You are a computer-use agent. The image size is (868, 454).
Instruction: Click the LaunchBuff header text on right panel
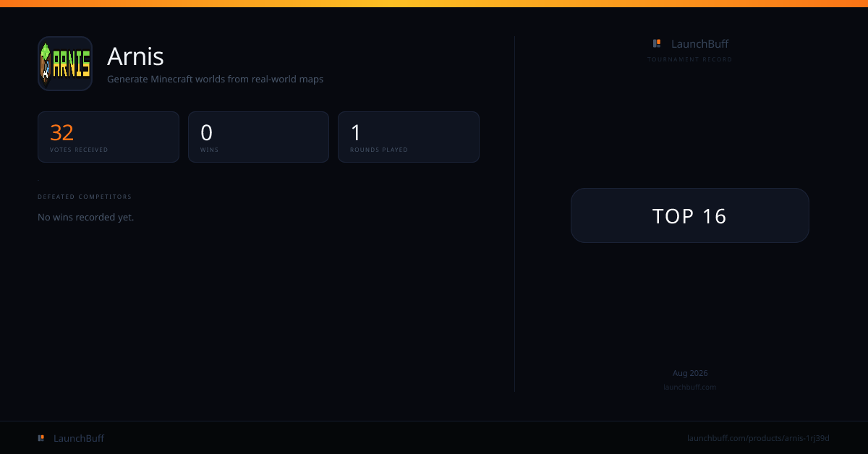[x=699, y=43]
